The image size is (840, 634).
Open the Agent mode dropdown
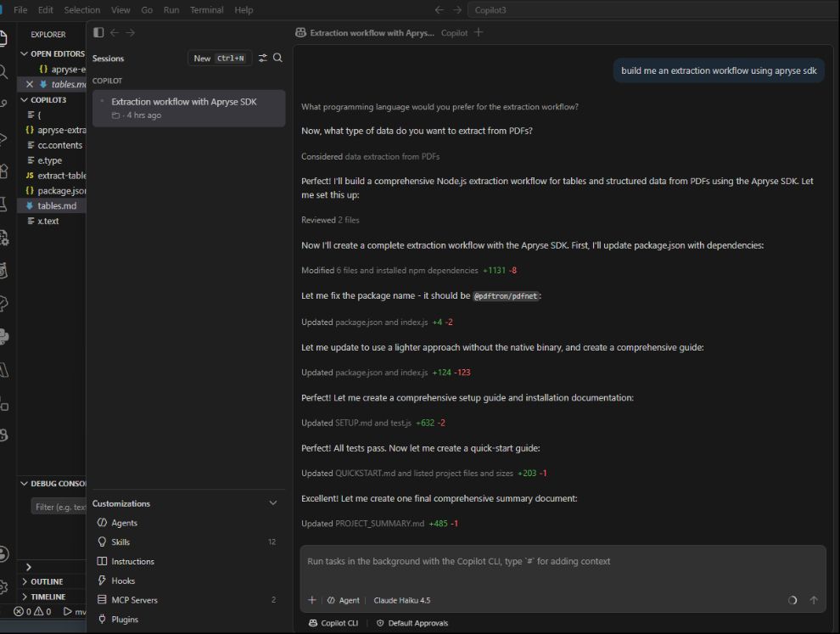[x=344, y=600]
